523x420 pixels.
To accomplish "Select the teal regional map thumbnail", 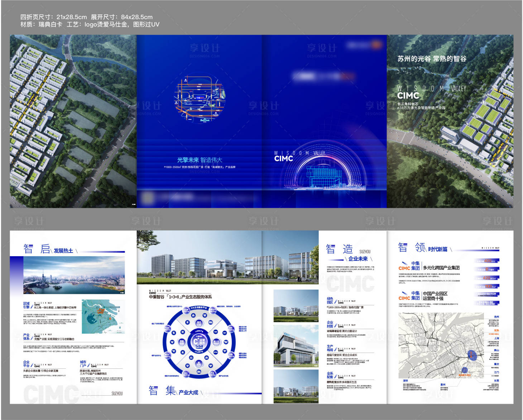I will [x=103, y=316].
